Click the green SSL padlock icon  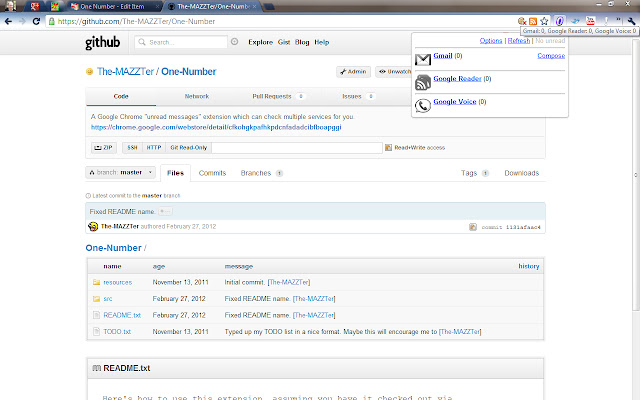click(x=51, y=21)
